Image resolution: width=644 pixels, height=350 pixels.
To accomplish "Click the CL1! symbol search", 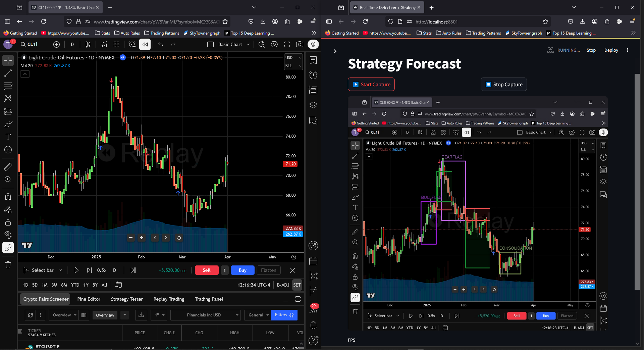I will 29,44.
